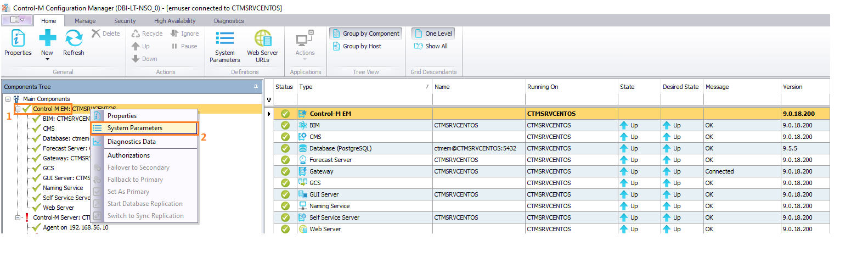Screen dimensions: 868x257
Task: Click the Self Service Server row icon
Action: click(303, 217)
